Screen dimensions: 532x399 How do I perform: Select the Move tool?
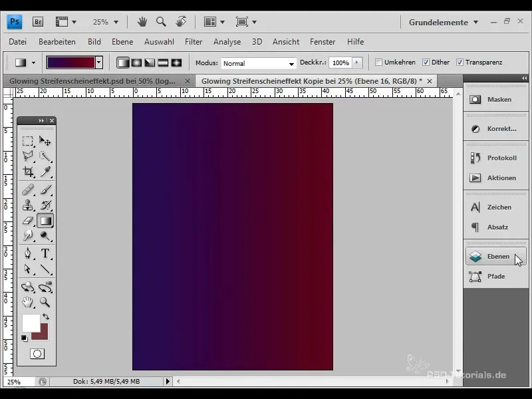point(45,140)
